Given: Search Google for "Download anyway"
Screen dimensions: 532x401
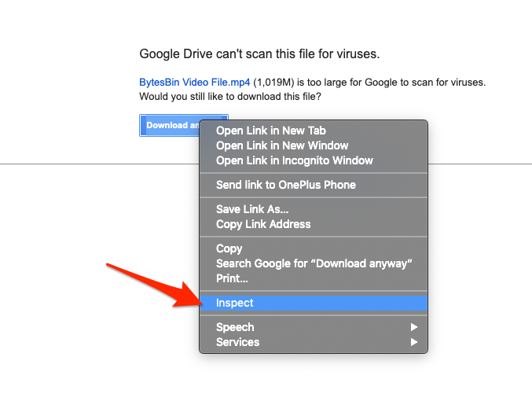Looking at the screenshot, I should coord(314,263).
